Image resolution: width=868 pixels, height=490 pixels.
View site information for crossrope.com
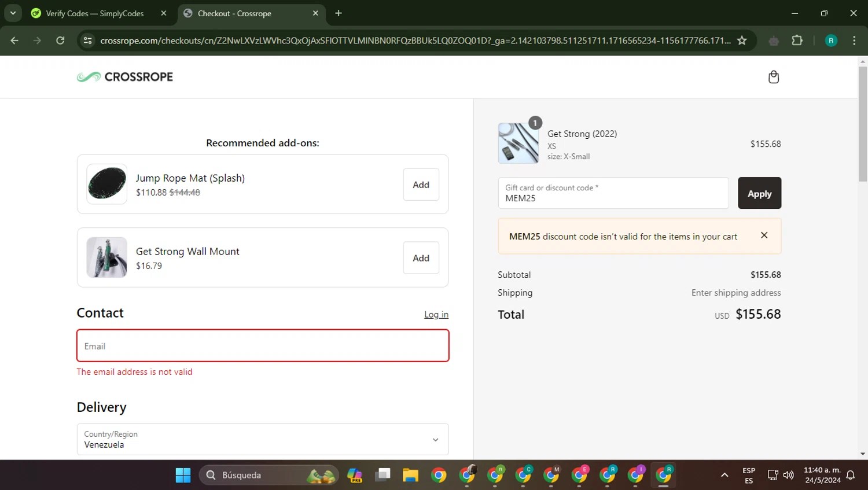click(x=88, y=40)
